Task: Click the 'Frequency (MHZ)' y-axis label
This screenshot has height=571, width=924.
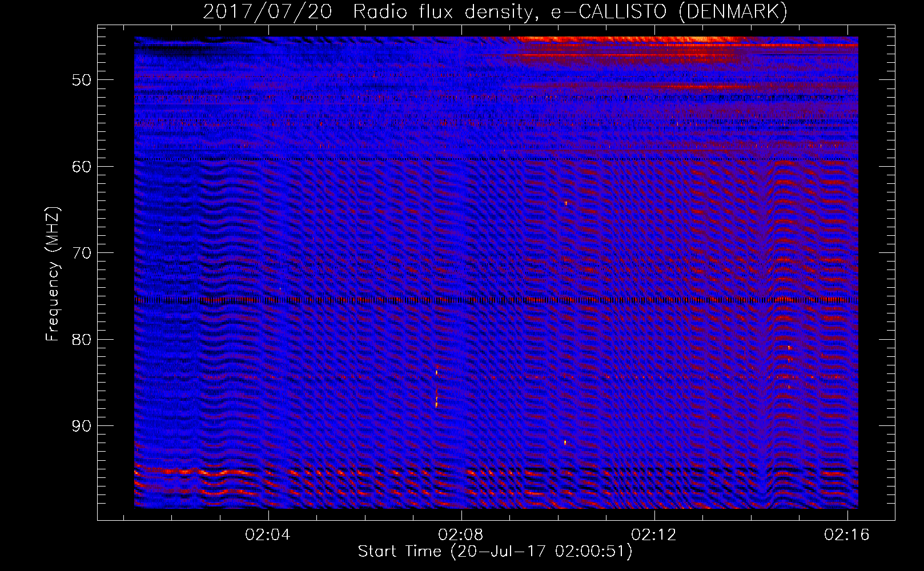Action: pyautogui.click(x=53, y=274)
